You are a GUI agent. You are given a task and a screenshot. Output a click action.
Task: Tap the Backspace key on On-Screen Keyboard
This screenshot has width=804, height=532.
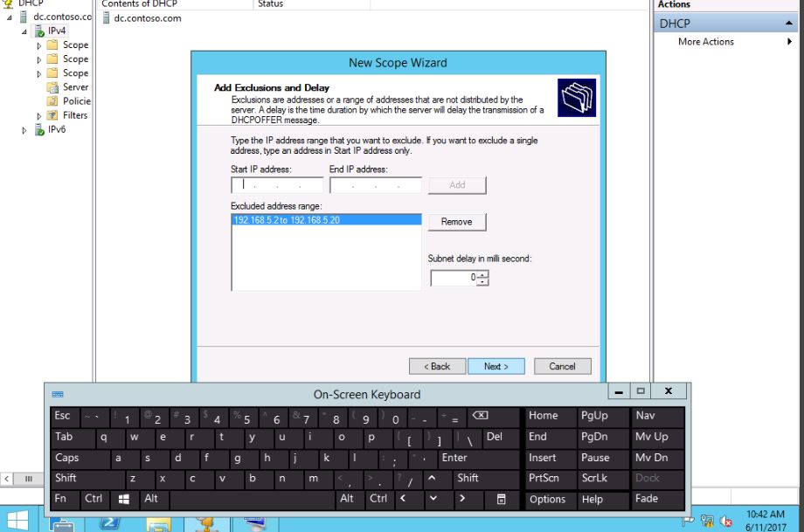tap(480, 416)
